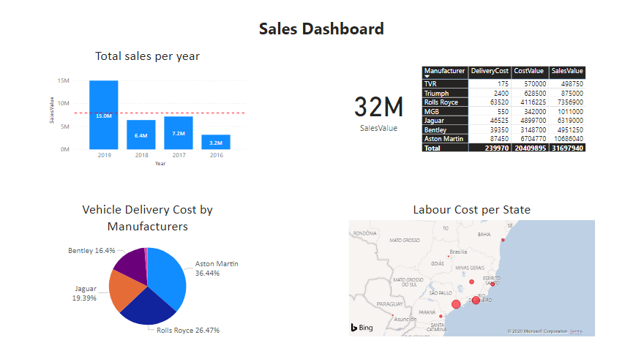Select the 2017 bar labeled 7.2M
The image size is (644, 362).
179,133
